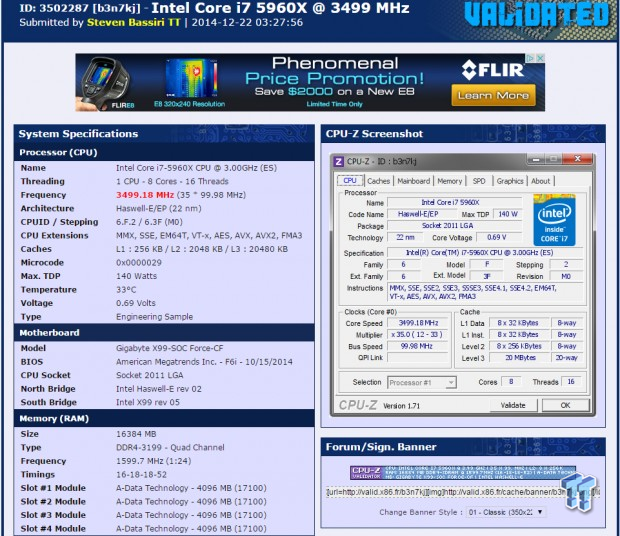Click the Threads 16 field in CPU-Z
Viewport: 620px width, 536px height.
(x=571, y=381)
